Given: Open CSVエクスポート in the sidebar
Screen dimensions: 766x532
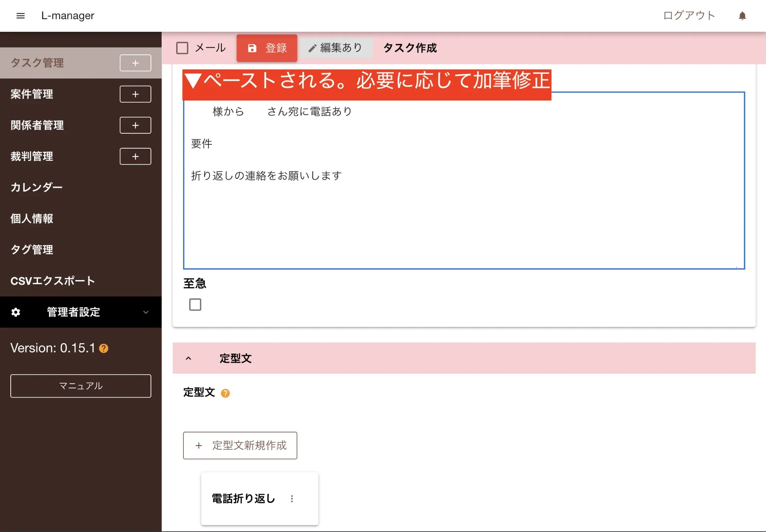Looking at the screenshot, I should tap(53, 281).
